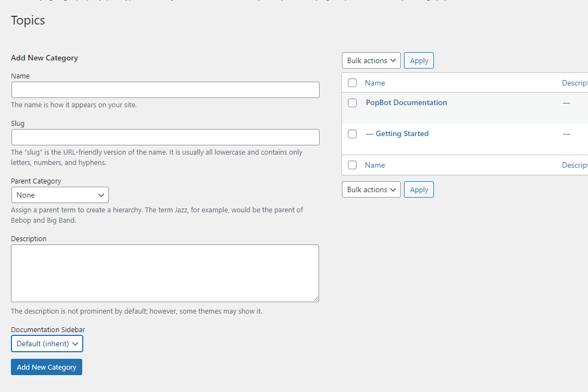588x392 pixels.
Task: Click the bottom Apply button
Action: coord(419,189)
